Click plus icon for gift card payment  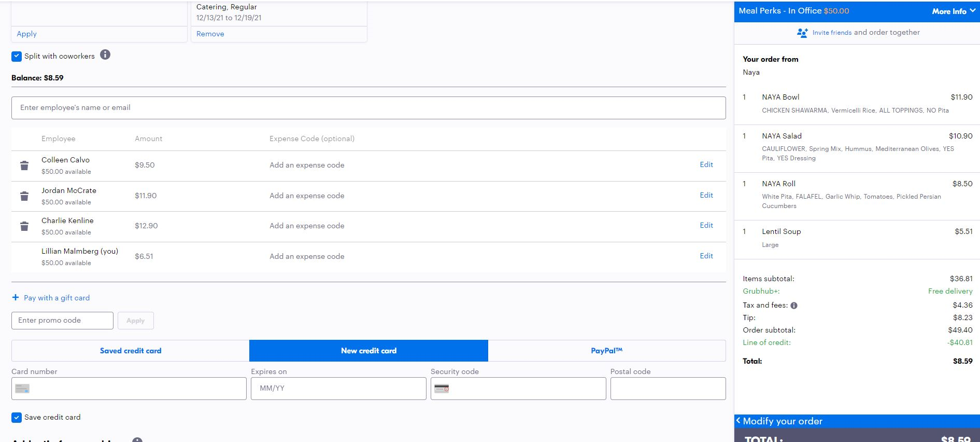click(16, 298)
